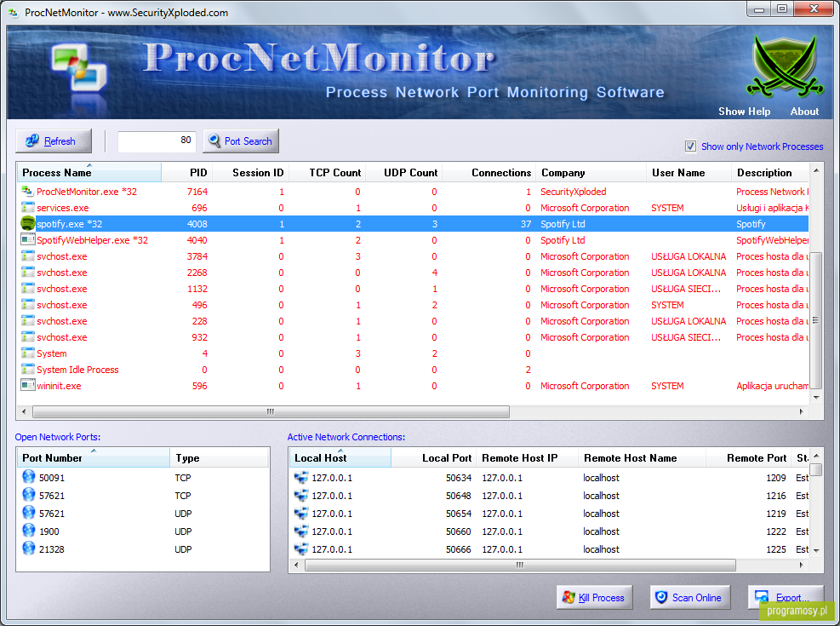Click right arrow of process list horizontal scrollbar
The width and height of the screenshot is (840, 626).
pyautogui.click(x=802, y=411)
